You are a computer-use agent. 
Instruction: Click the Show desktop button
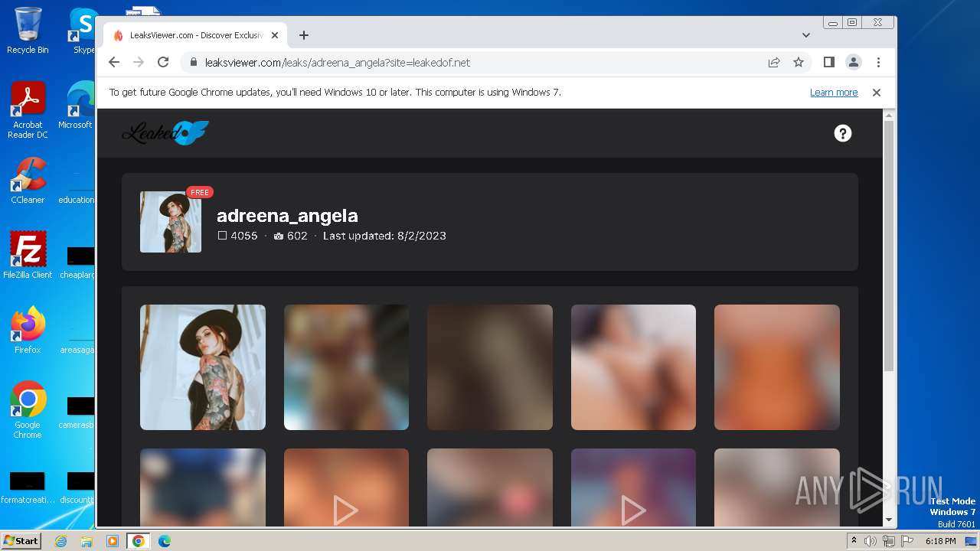pos(972,541)
